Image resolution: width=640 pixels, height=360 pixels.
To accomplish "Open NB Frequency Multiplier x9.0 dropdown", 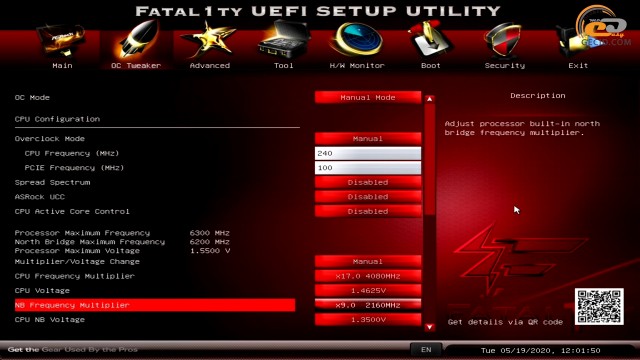I will tap(368, 305).
